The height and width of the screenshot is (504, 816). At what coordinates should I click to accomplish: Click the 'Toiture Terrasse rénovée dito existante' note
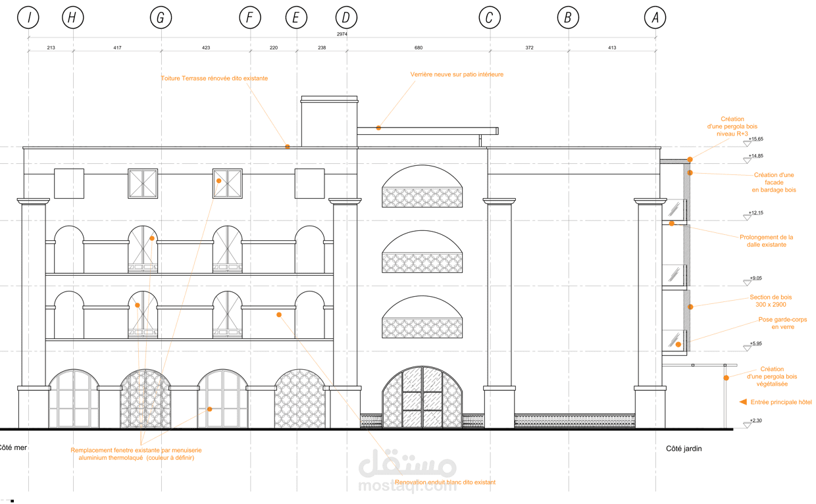[x=215, y=78]
